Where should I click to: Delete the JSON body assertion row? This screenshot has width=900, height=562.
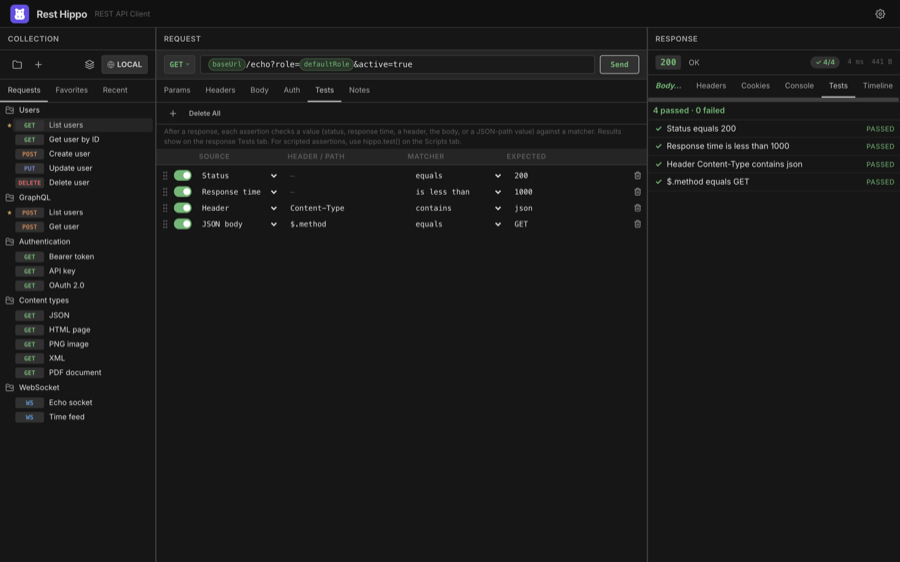637,224
